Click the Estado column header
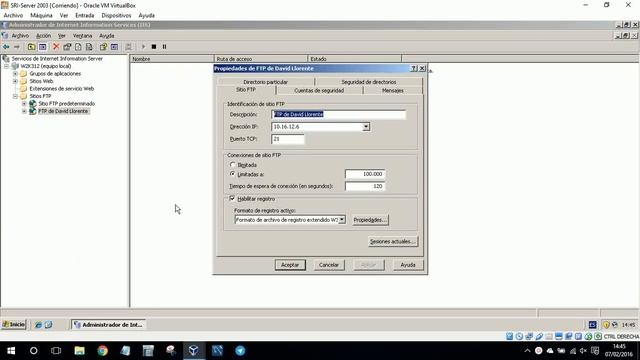Image resolution: width=640 pixels, height=360 pixels. [354, 59]
